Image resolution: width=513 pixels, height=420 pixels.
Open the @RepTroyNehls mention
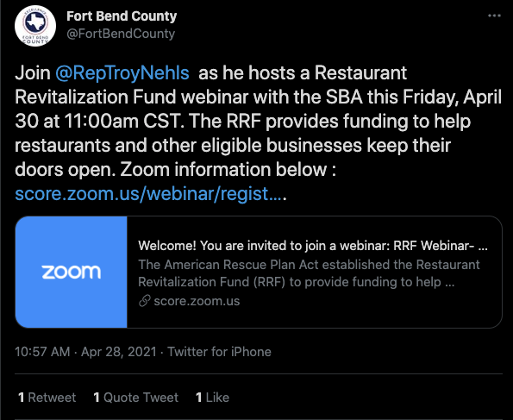tap(122, 72)
